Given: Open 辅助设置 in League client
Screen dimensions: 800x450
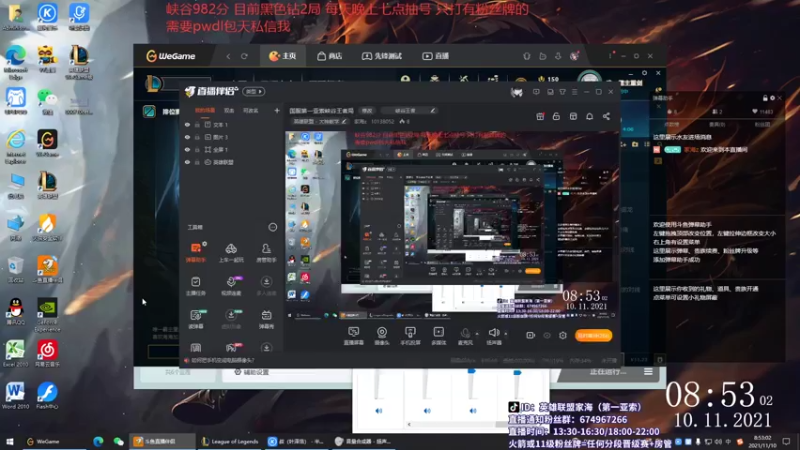Looking at the screenshot, I should 251,372.
